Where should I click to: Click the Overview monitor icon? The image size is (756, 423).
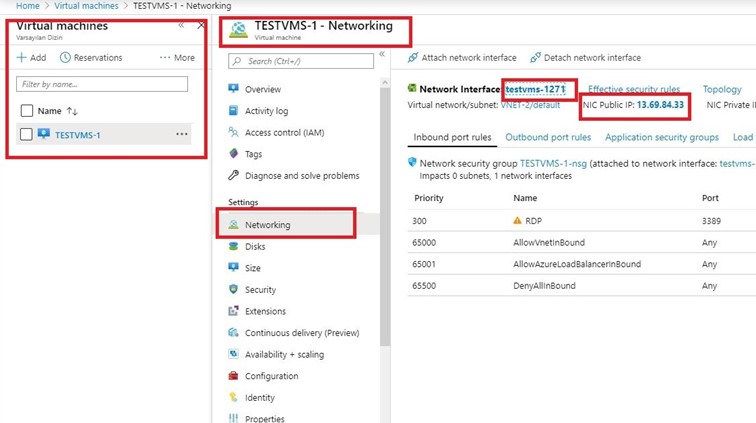(x=233, y=89)
